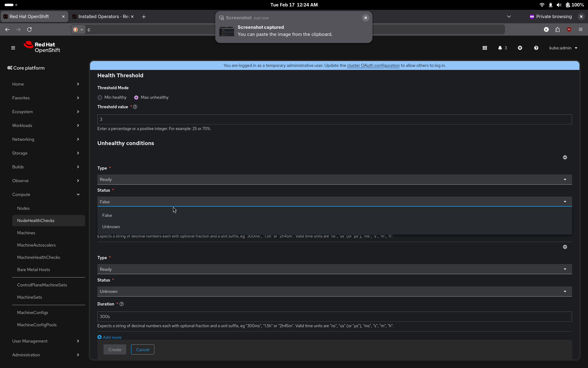Open the application launcher grid icon
The width and height of the screenshot is (588, 368).
484,48
